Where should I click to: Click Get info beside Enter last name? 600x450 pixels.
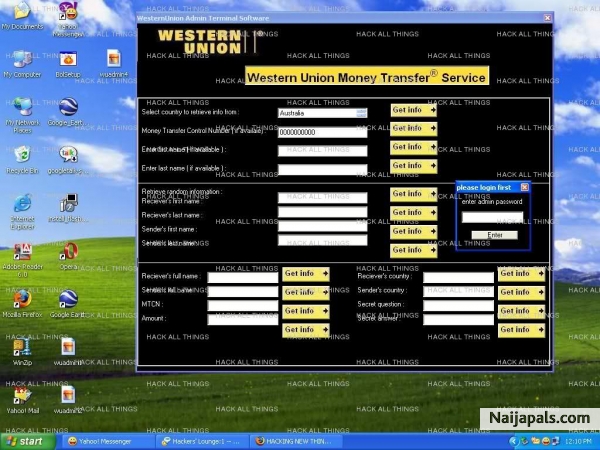click(414, 166)
